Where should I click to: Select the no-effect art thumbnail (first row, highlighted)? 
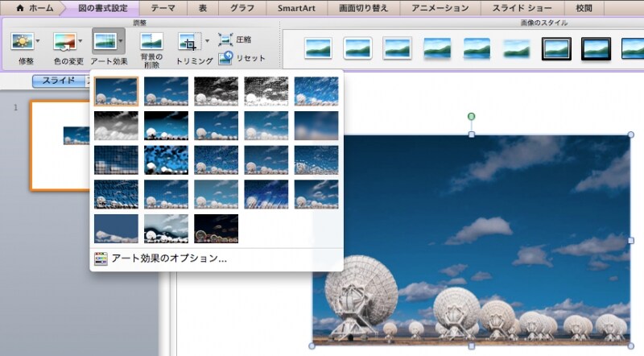click(116, 91)
